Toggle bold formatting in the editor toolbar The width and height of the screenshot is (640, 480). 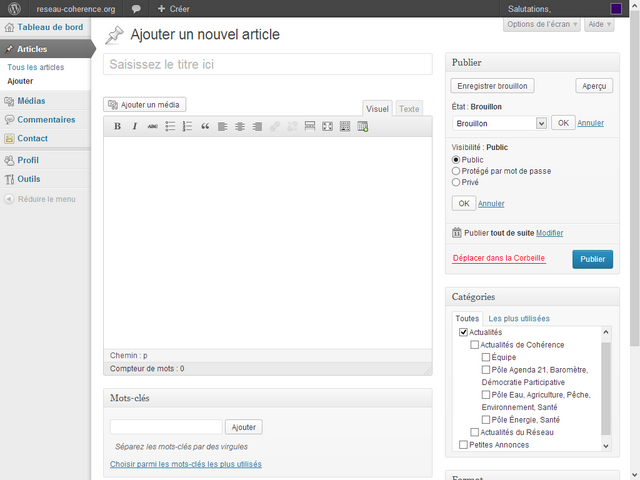point(117,127)
